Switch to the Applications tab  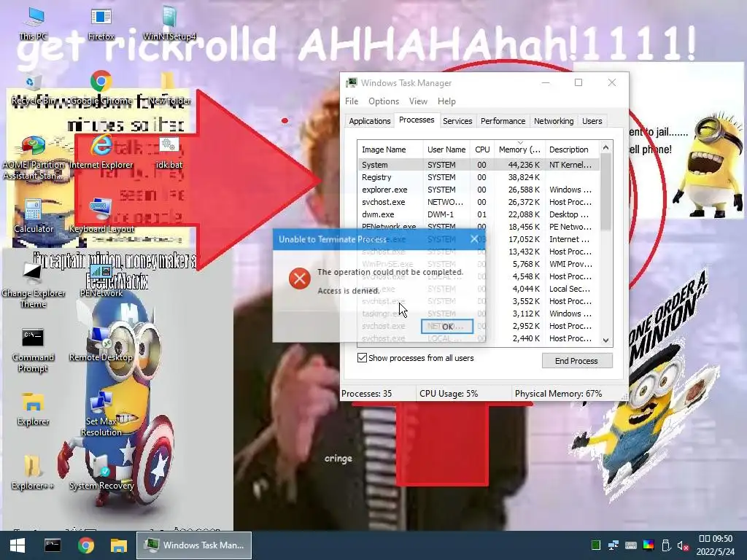pos(370,121)
